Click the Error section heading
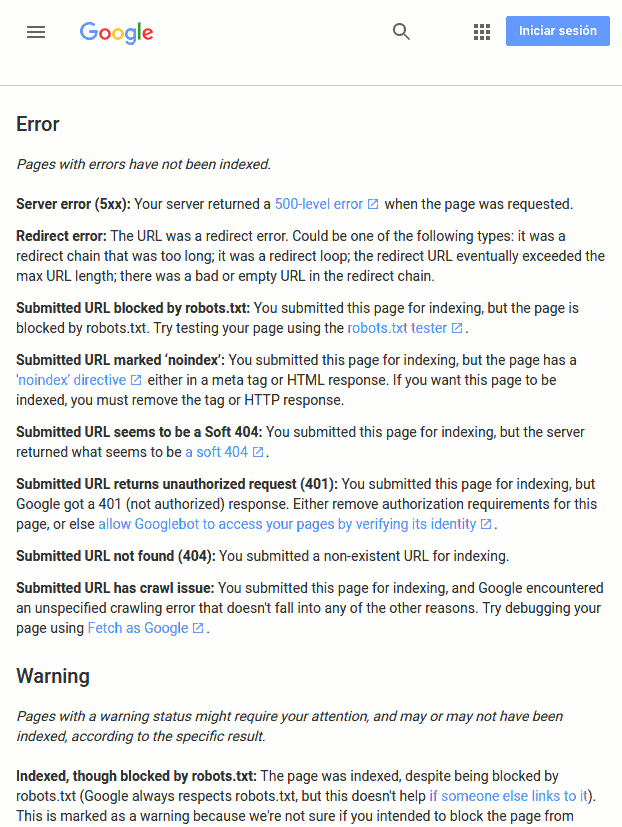This screenshot has width=622, height=827. [x=37, y=124]
